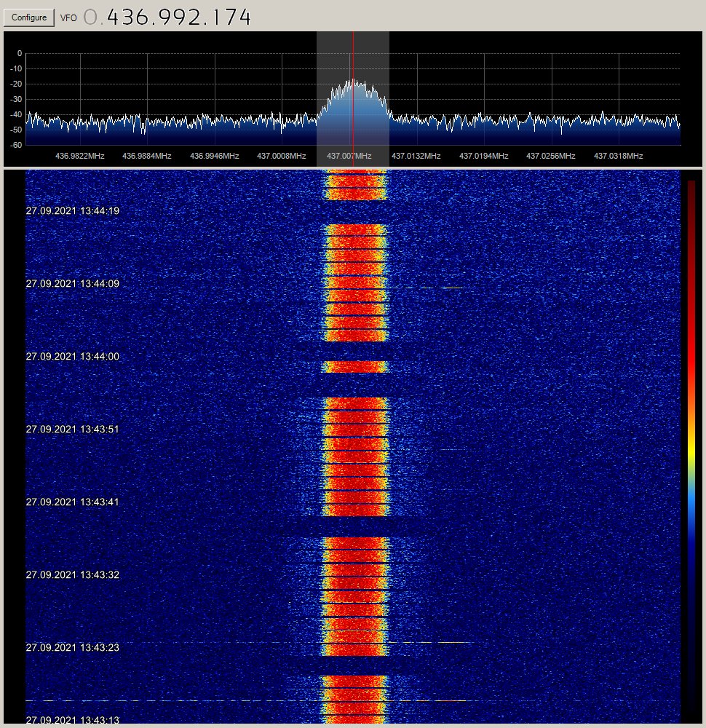Click the -40 dB scale label
Viewport: 706px width, 728px height.
click(x=16, y=115)
